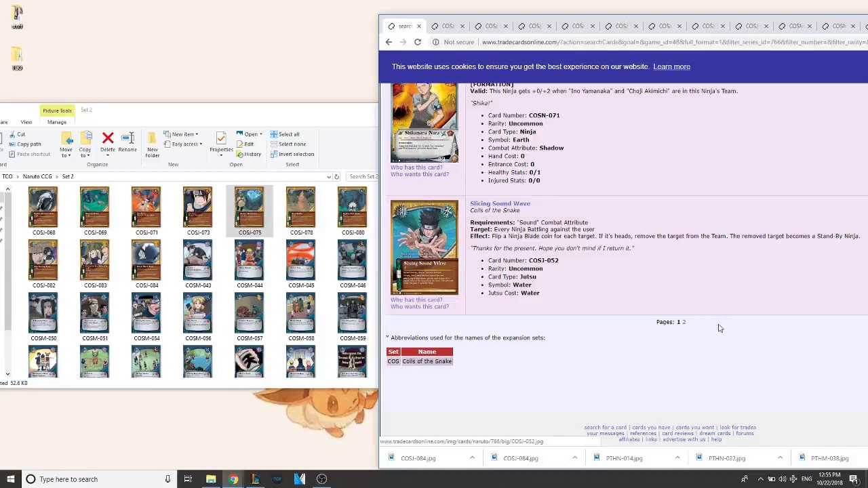This screenshot has height=488, width=868.
Task: Expand the New item dropdown
Action: pyautogui.click(x=181, y=134)
